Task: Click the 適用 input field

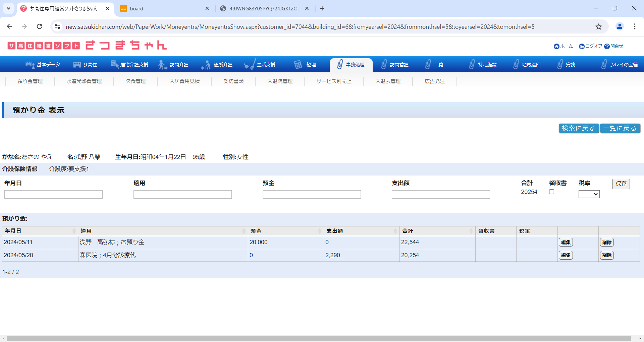Action: [x=182, y=195]
